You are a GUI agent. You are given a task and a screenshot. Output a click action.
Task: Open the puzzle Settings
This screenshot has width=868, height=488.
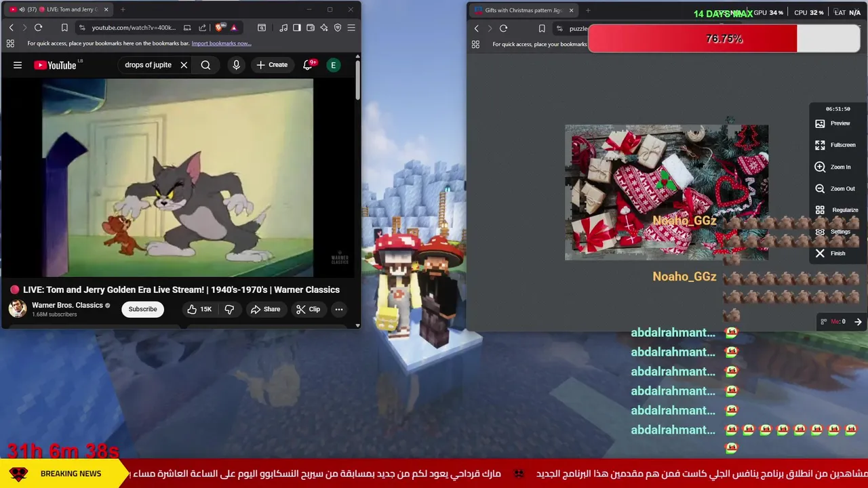coord(833,232)
